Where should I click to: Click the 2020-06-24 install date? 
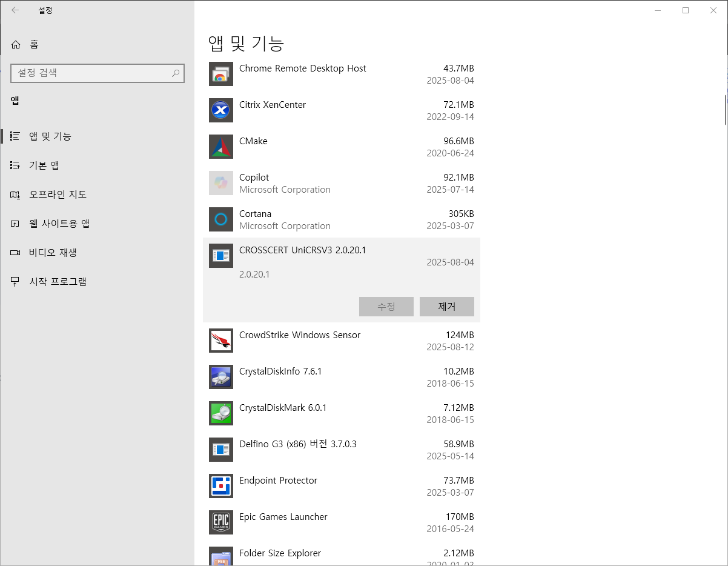click(450, 153)
